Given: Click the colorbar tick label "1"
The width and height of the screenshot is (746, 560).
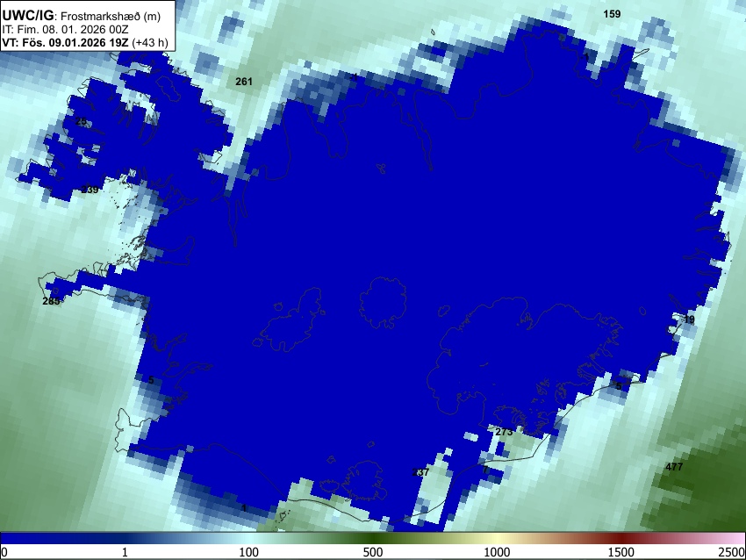Looking at the screenshot, I should (125, 552).
